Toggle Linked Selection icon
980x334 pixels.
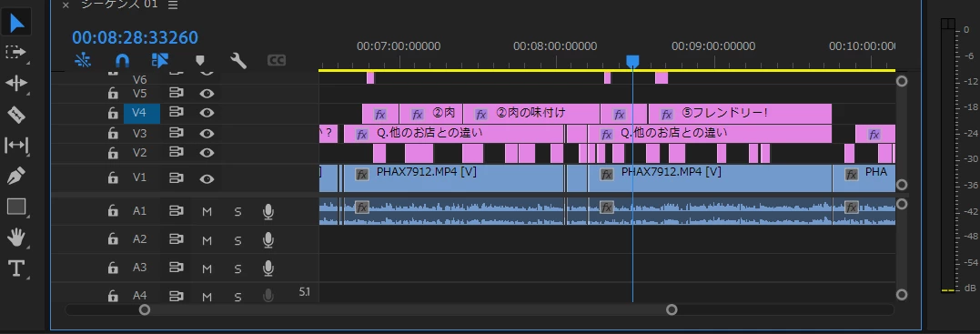(161, 60)
